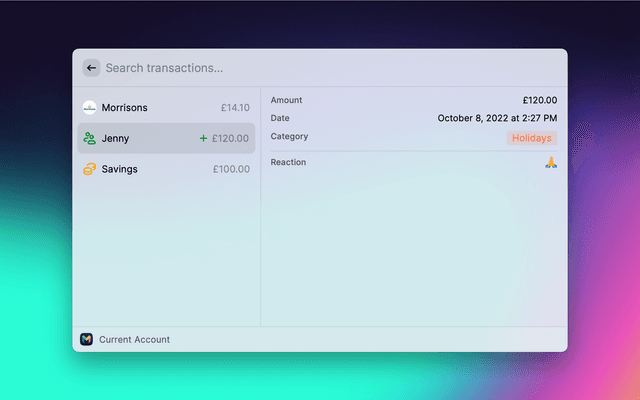Click the £100.00 Savings amount
The height and width of the screenshot is (400, 640).
(231, 169)
